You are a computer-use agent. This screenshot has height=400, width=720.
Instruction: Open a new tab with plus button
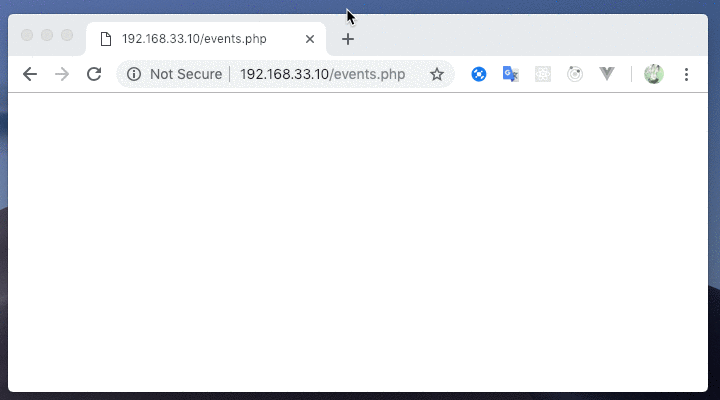[x=348, y=39]
